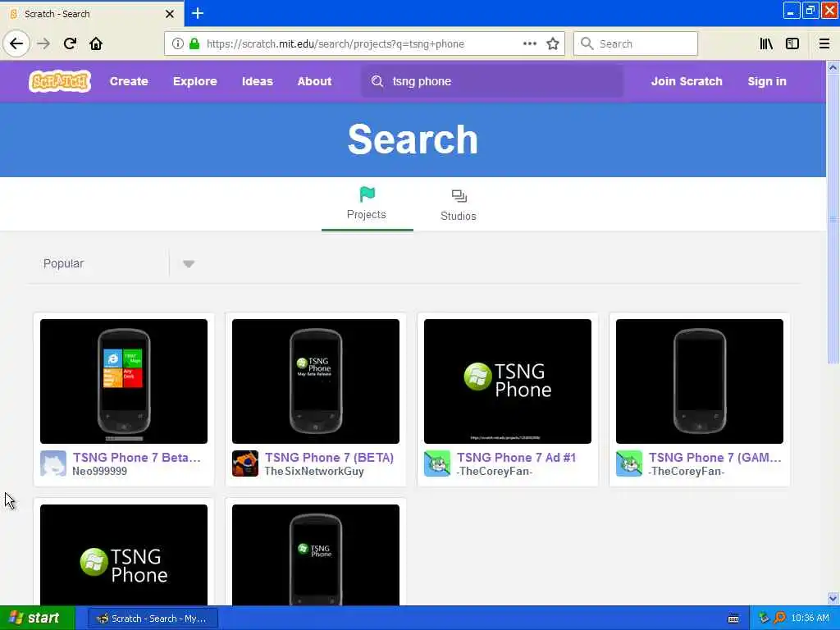Show site information icon in address bar

coord(178,43)
